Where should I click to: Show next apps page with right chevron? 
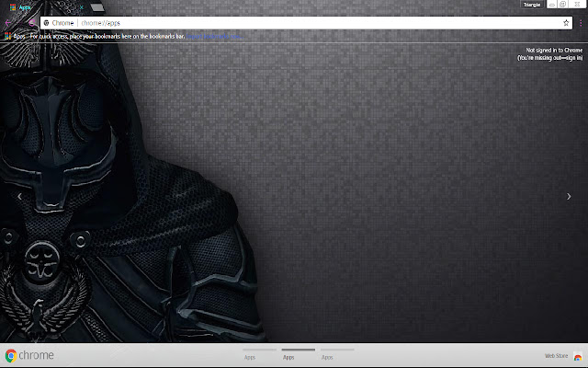(x=569, y=196)
